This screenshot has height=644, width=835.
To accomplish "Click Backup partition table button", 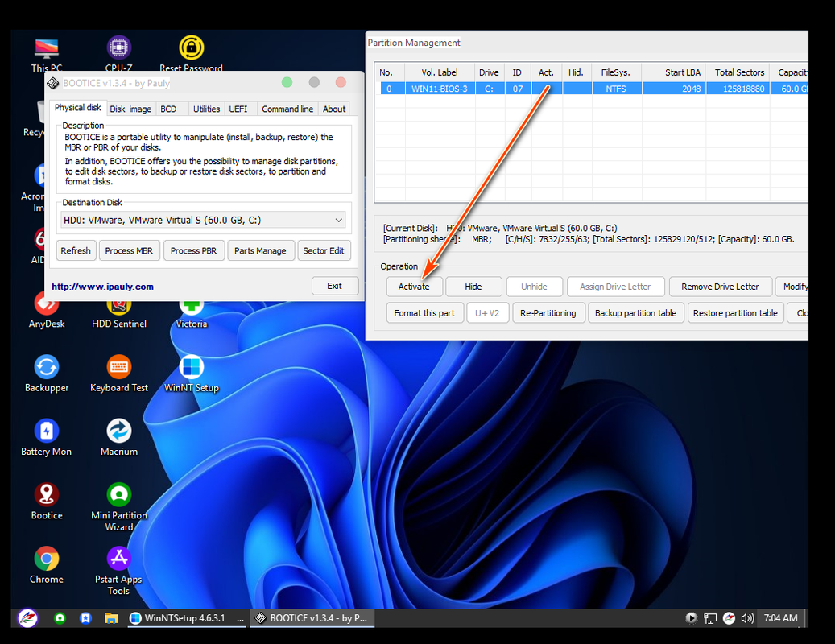I will point(635,313).
